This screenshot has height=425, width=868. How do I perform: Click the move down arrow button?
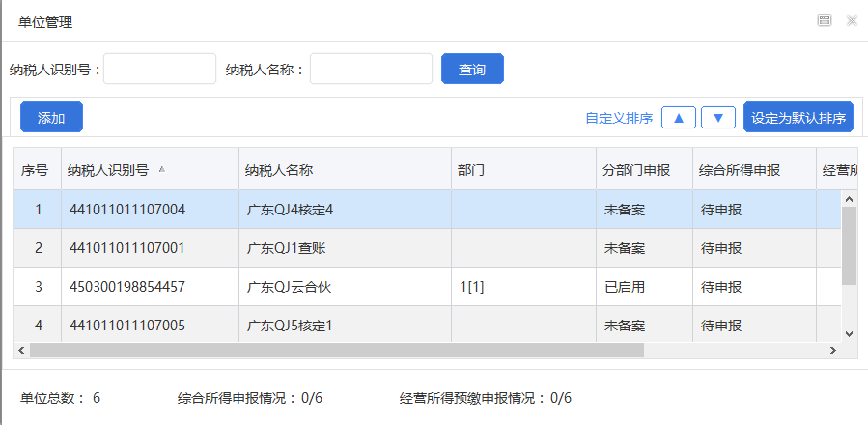[718, 118]
